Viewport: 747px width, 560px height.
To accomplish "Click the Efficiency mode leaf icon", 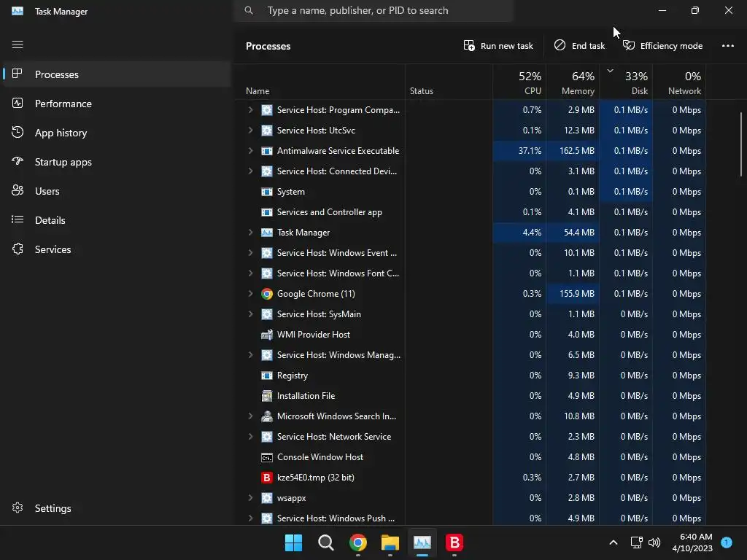I will point(629,45).
